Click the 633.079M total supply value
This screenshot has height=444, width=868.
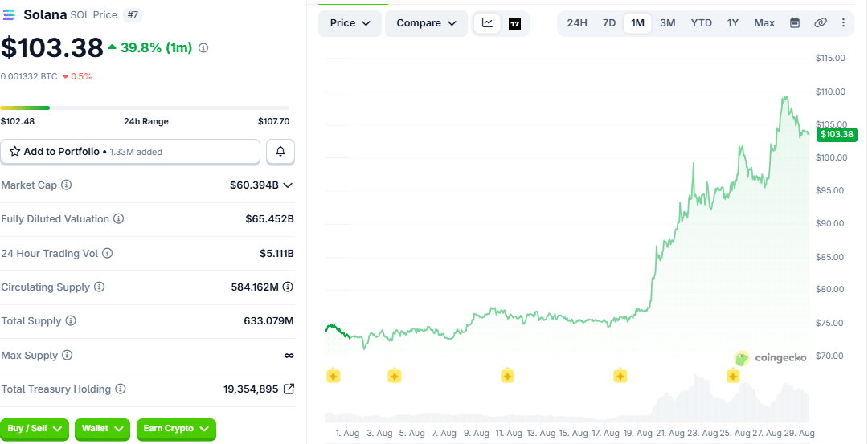(268, 320)
